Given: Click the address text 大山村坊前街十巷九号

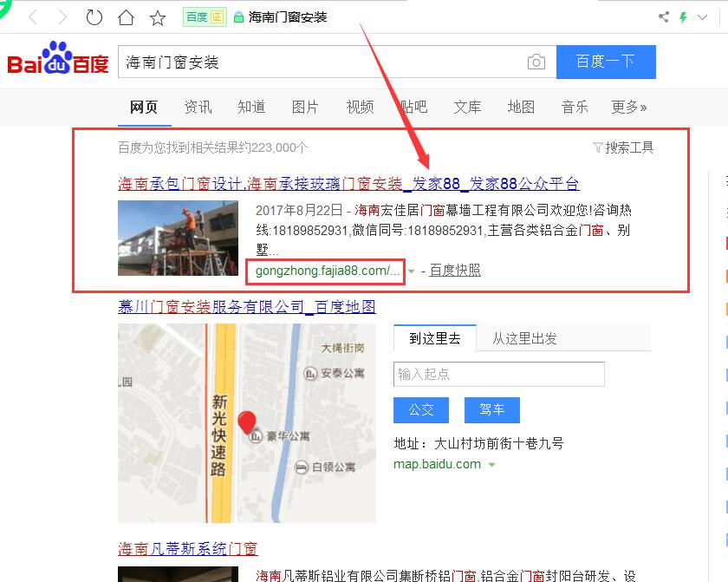Looking at the screenshot, I should pos(498,443).
